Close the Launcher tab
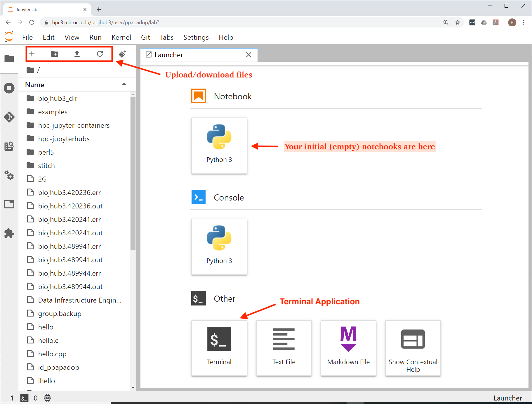The image size is (532, 404). 249,55
